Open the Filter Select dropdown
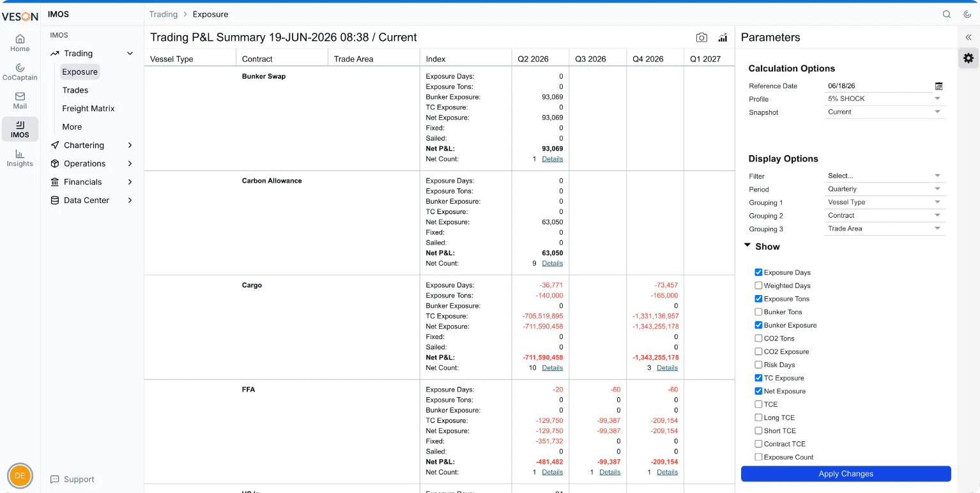The image size is (980, 493). (x=885, y=176)
